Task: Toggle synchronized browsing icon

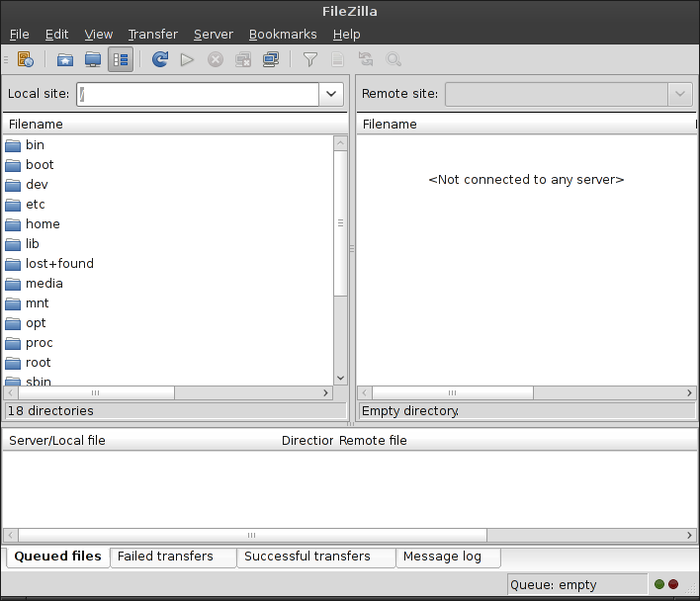Action: click(x=366, y=59)
